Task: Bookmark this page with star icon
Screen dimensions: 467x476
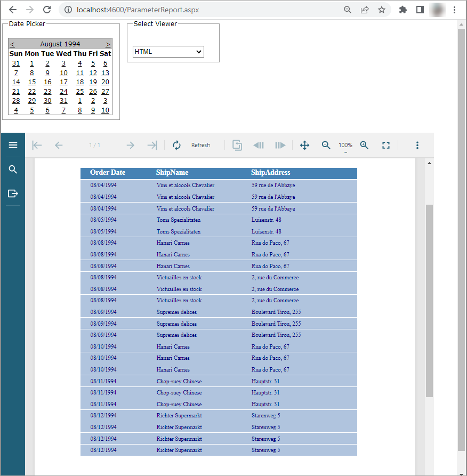Action: [x=382, y=10]
